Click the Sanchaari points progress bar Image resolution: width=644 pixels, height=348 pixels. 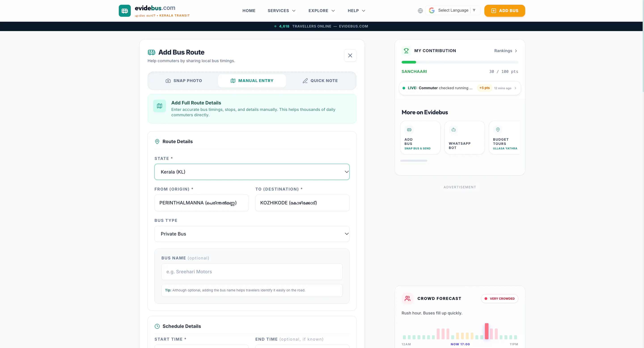coord(460,62)
